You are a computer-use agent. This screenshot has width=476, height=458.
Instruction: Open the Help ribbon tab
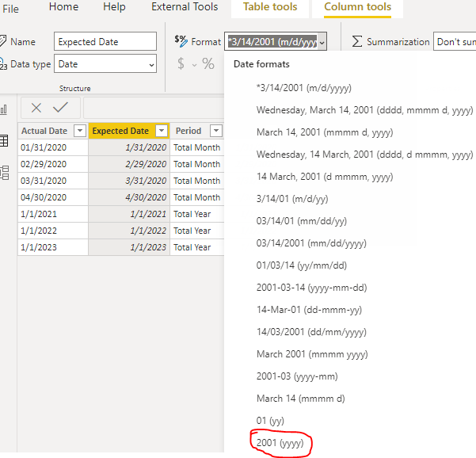click(114, 6)
